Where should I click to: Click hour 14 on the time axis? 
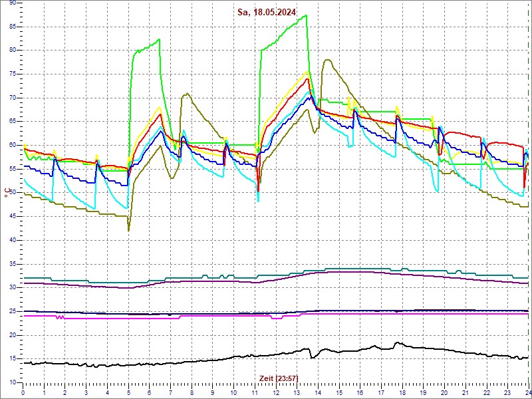(318, 392)
